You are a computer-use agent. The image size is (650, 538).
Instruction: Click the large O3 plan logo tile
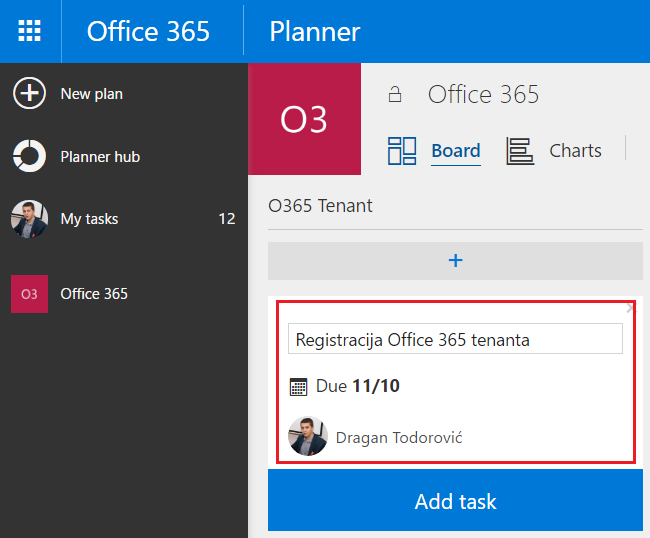pyautogui.click(x=304, y=119)
